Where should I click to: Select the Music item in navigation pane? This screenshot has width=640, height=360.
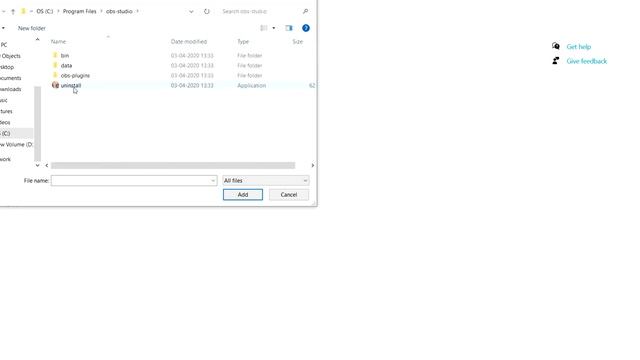pyautogui.click(x=4, y=100)
